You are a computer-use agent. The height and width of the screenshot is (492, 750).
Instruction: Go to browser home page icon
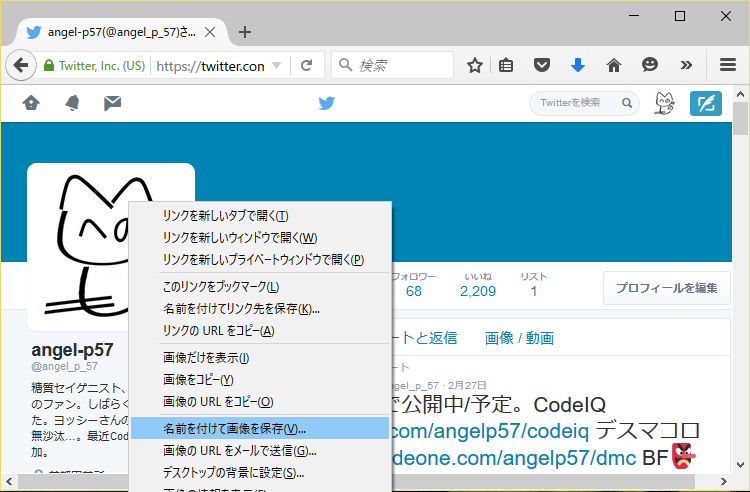pyautogui.click(x=614, y=65)
